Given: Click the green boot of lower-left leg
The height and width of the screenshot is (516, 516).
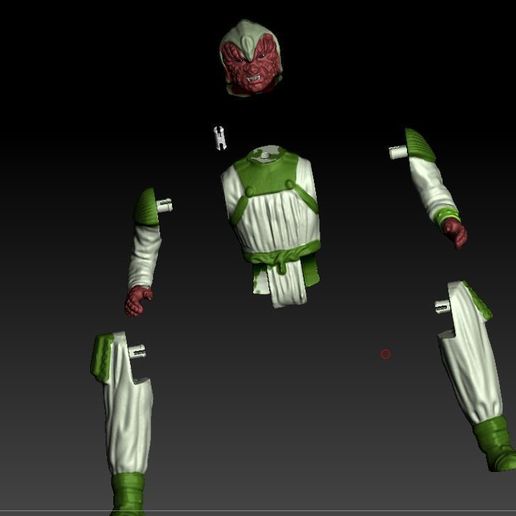Looking at the screenshot, I should (x=128, y=494).
